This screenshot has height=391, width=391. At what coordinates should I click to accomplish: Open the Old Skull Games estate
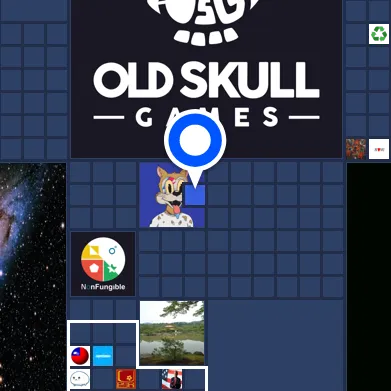pos(207,79)
